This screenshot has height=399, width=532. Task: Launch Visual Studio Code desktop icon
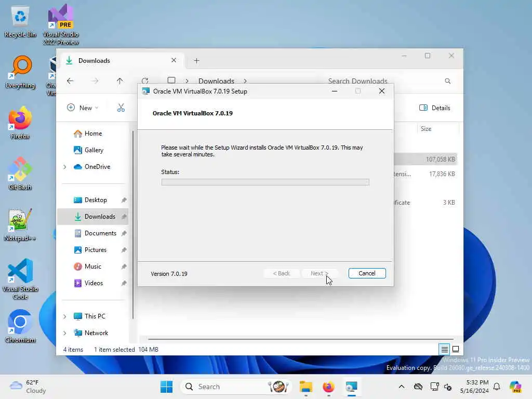(x=20, y=279)
